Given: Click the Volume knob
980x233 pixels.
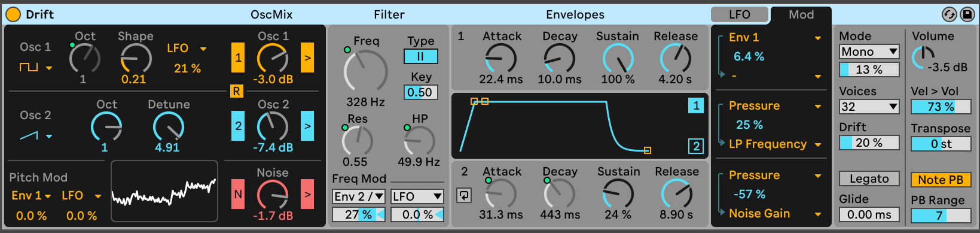Looking at the screenshot, I should pyautogui.click(x=924, y=58).
